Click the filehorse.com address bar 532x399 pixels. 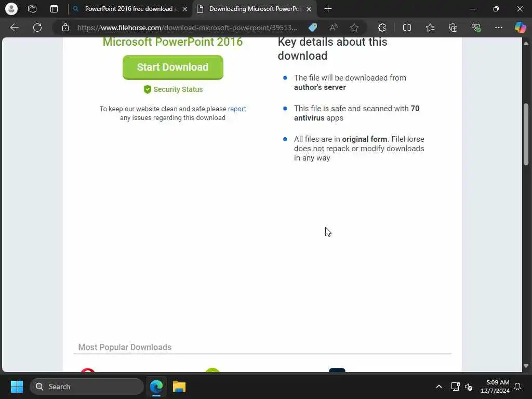point(187,28)
